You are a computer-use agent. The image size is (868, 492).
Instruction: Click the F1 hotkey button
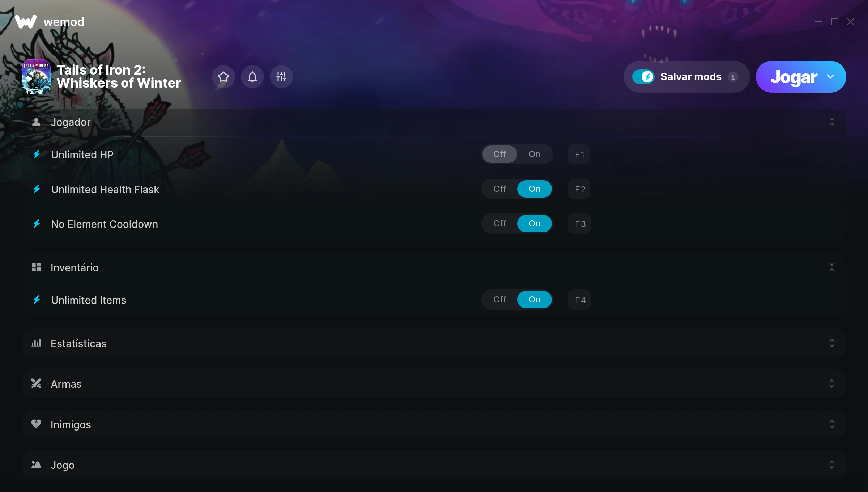[579, 154]
